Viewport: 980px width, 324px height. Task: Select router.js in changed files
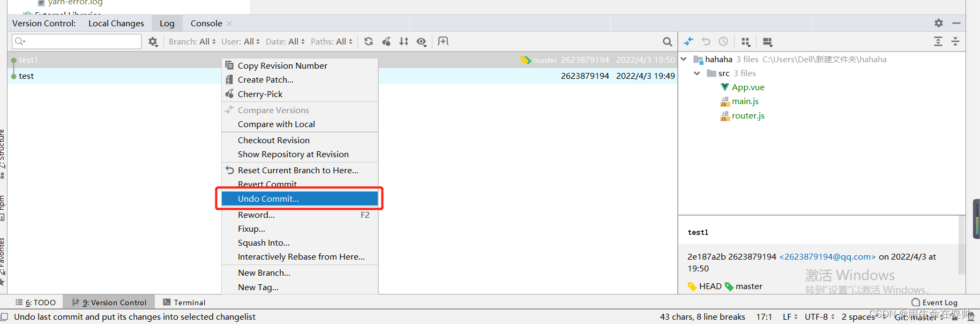[748, 116]
